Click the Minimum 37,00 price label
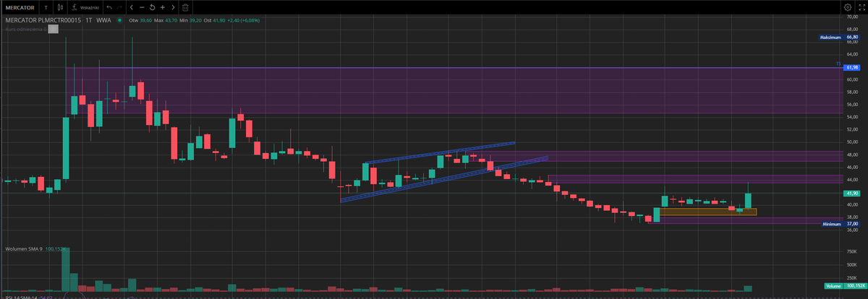The image size is (868, 299). click(x=841, y=225)
